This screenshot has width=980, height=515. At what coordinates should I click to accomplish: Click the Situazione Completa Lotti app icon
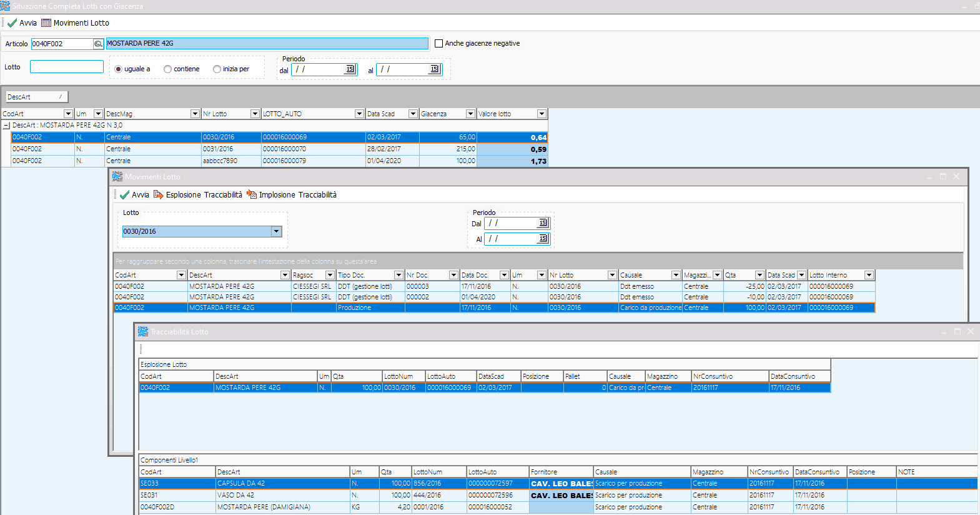[6, 6]
